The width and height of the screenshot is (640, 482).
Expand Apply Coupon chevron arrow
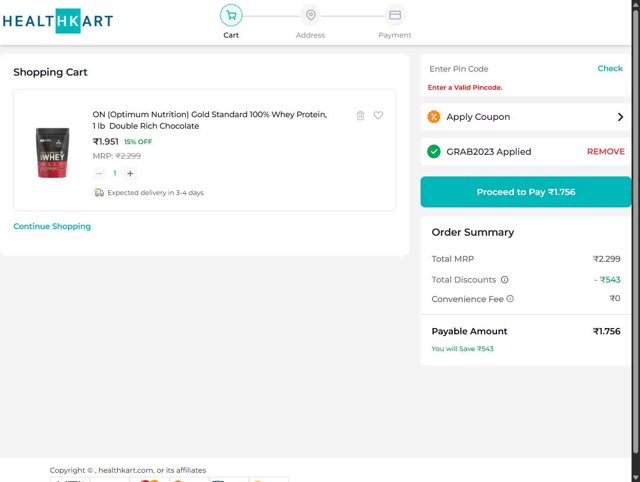(x=620, y=117)
